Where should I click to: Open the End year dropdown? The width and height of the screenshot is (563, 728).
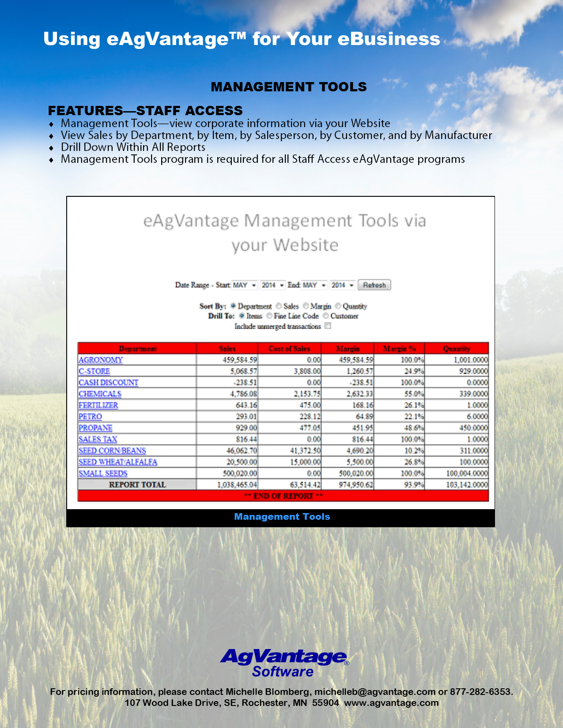tap(343, 285)
